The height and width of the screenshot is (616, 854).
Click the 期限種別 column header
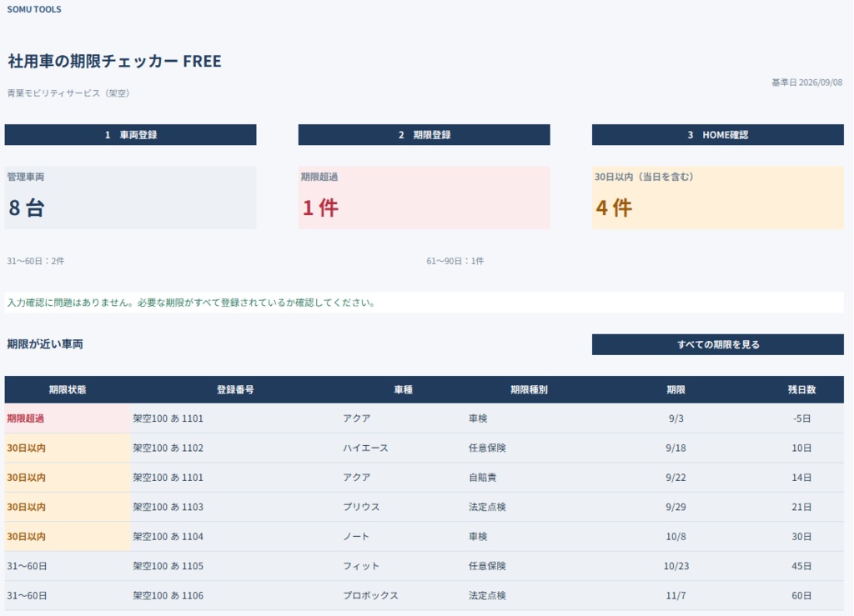click(x=529, y=389)
